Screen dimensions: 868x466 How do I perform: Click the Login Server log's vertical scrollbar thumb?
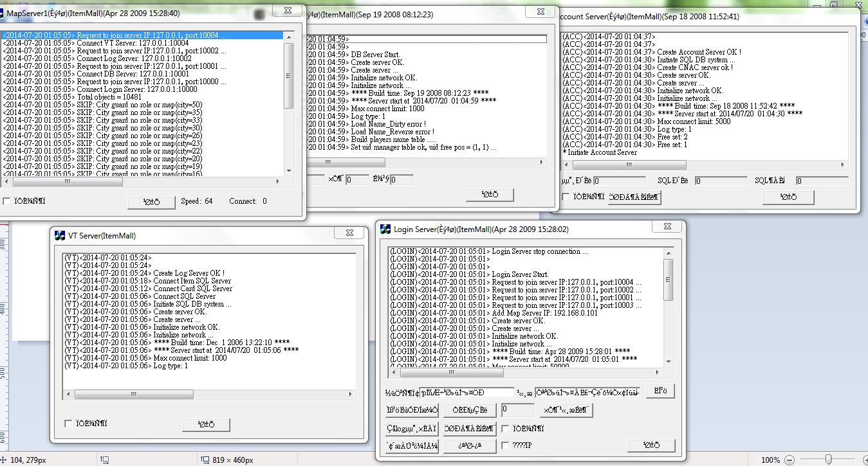(x=668, y=279)
